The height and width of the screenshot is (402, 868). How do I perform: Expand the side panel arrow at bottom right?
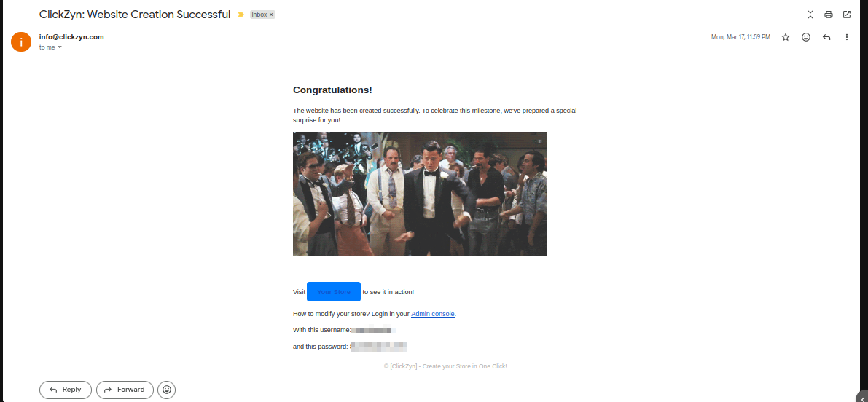pos(864,397)
